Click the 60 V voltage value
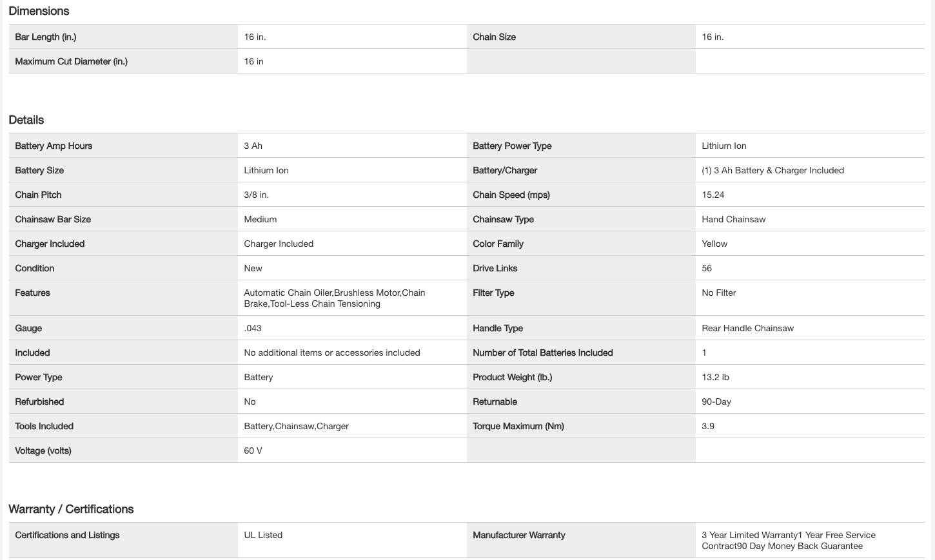Image resolution: width=935 pixels, height=560 pixels. pyautogui.click(x=253, y=450)
